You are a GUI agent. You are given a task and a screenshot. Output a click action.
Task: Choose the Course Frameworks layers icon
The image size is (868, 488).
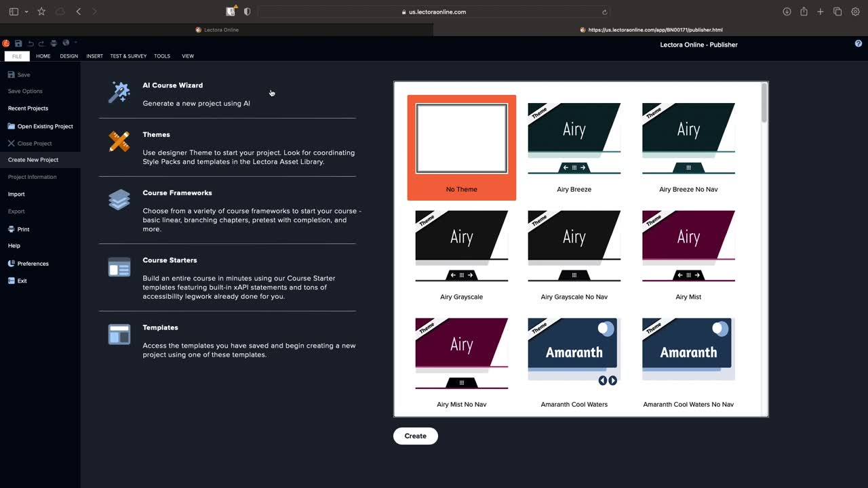[119, 199]
